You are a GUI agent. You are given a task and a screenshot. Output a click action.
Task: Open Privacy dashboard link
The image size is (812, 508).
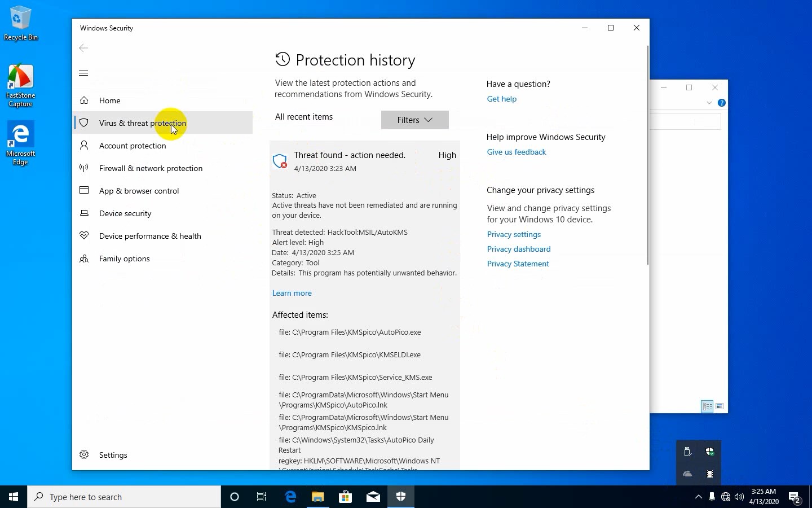tap(519, 249)
